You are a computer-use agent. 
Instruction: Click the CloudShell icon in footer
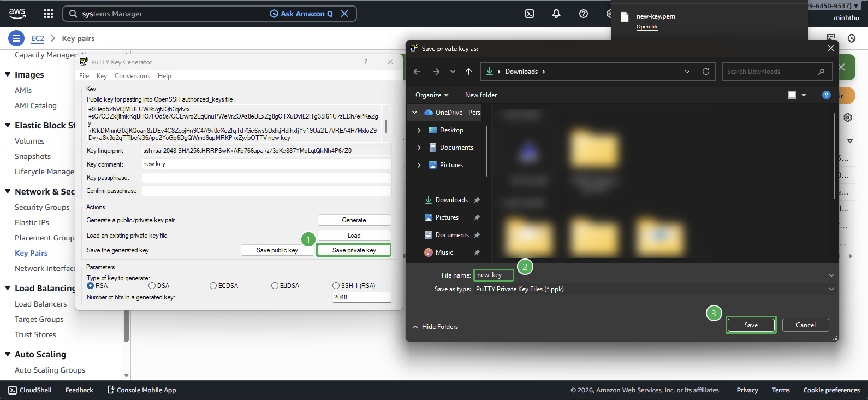pos(13,390)
